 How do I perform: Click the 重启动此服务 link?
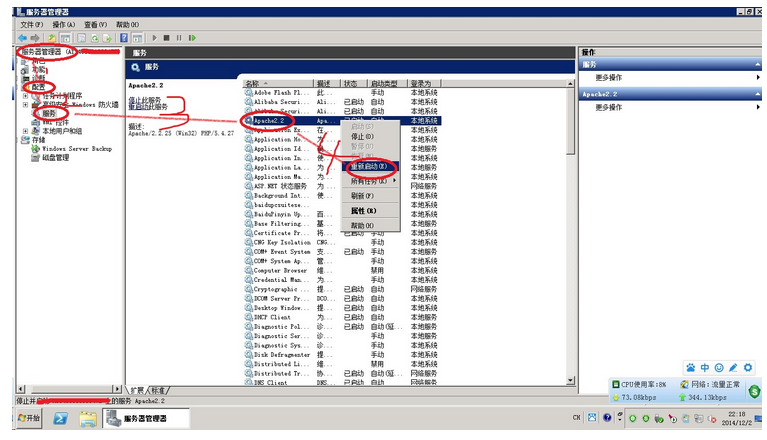tap(148, 107)
